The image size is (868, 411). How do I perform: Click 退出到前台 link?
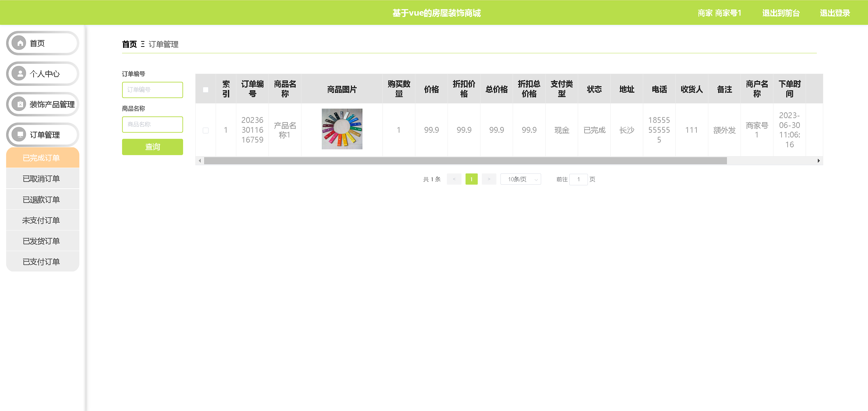[781, 13]
